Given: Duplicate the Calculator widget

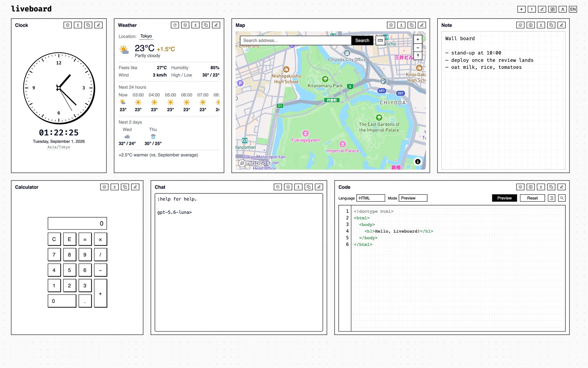Looking at the screenshot, I should (125, 187).
